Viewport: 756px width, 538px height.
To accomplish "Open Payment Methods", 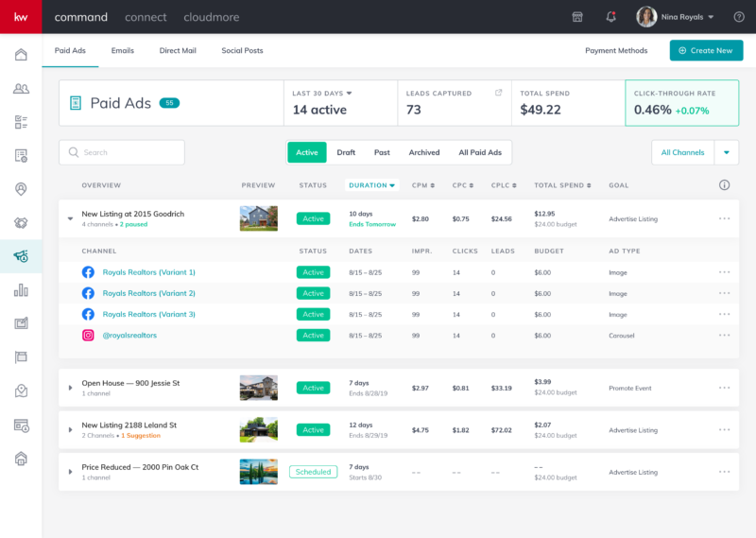I will (x=616, y=51).
